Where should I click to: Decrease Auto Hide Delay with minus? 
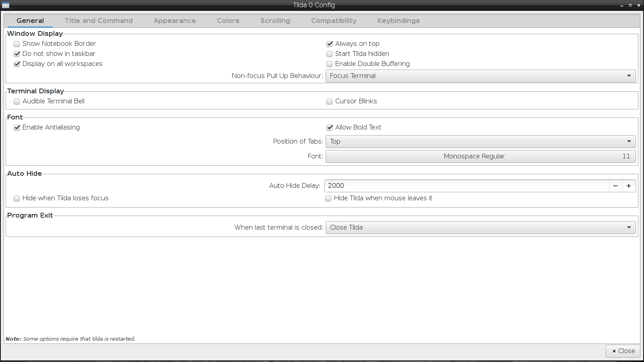click(615, 186)
